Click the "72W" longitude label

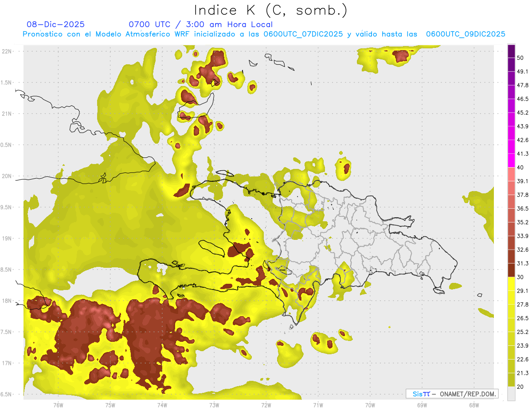coord(266,405)
